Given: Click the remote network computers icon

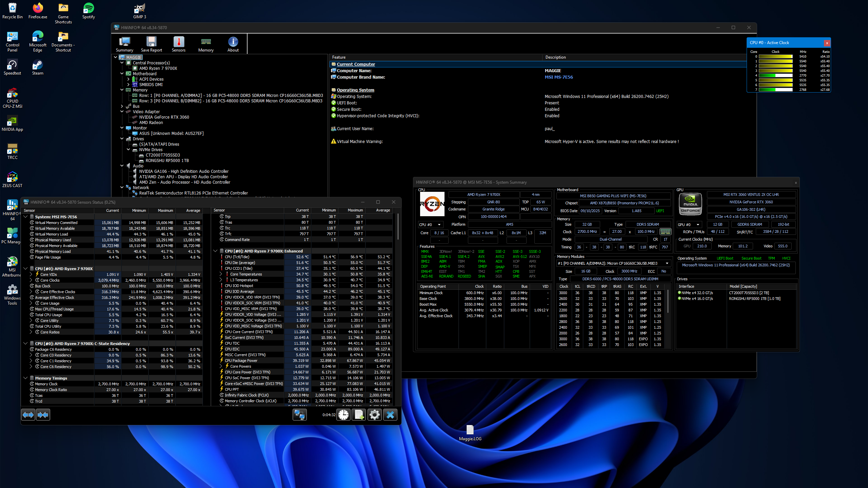Looking at the screenshot, I should tap(299, 414).
